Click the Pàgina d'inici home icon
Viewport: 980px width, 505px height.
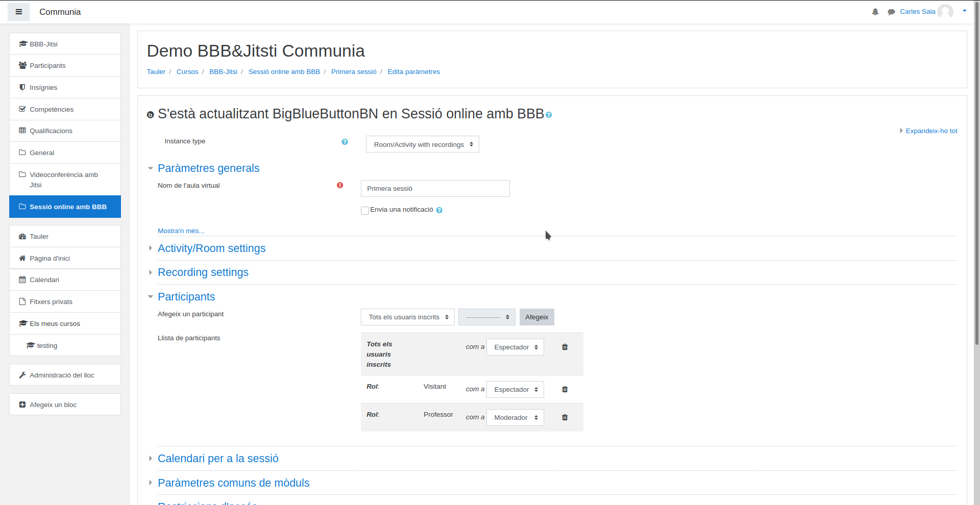point(22,258)
